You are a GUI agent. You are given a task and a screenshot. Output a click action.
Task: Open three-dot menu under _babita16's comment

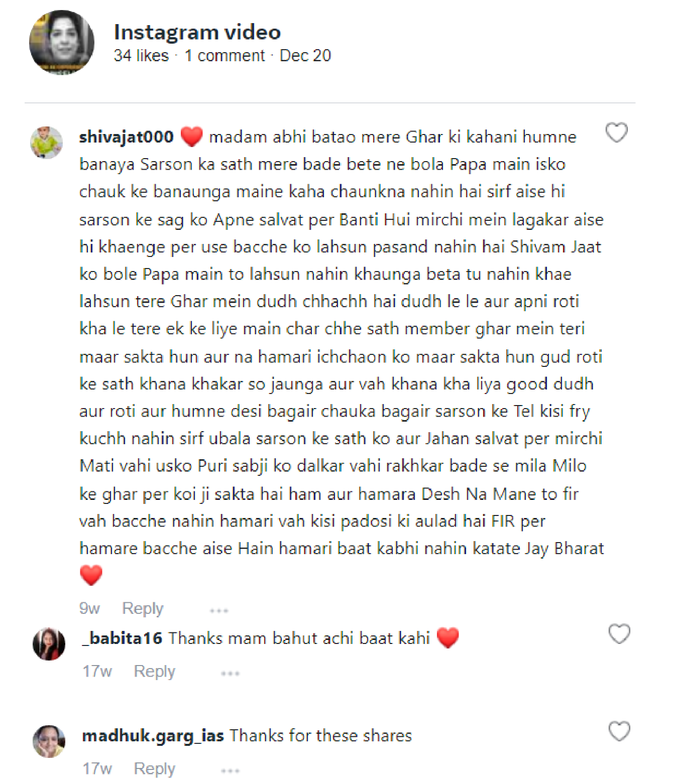230,673
